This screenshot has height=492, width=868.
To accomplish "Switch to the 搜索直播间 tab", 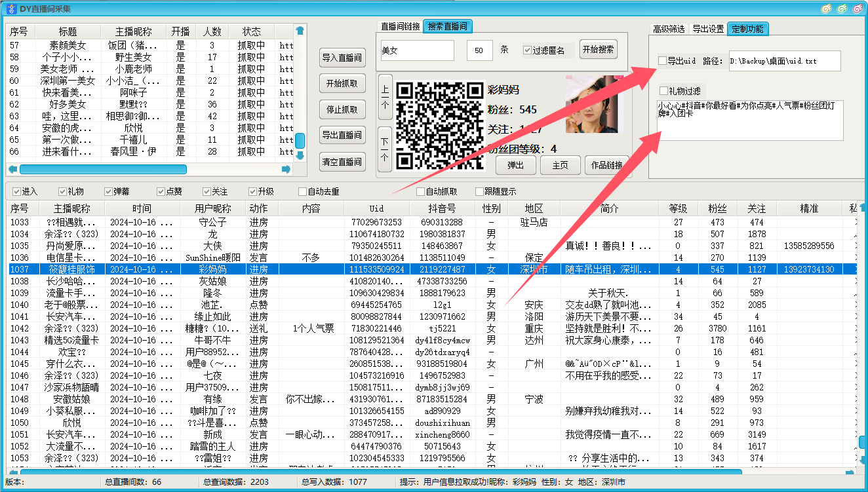I will pyautogui.click(x=448, y=26).
